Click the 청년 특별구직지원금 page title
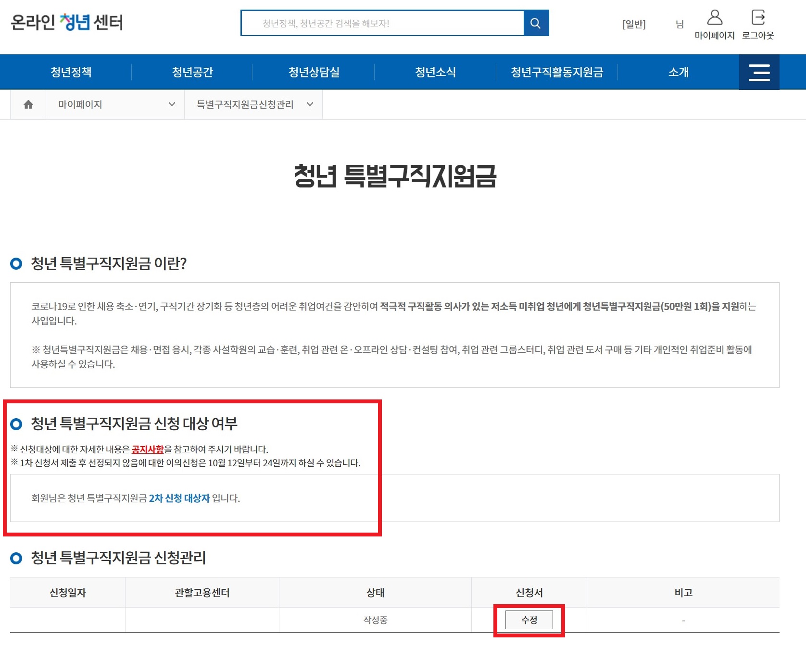The width and height of the screenshot is (806, 672). (395, 176)
